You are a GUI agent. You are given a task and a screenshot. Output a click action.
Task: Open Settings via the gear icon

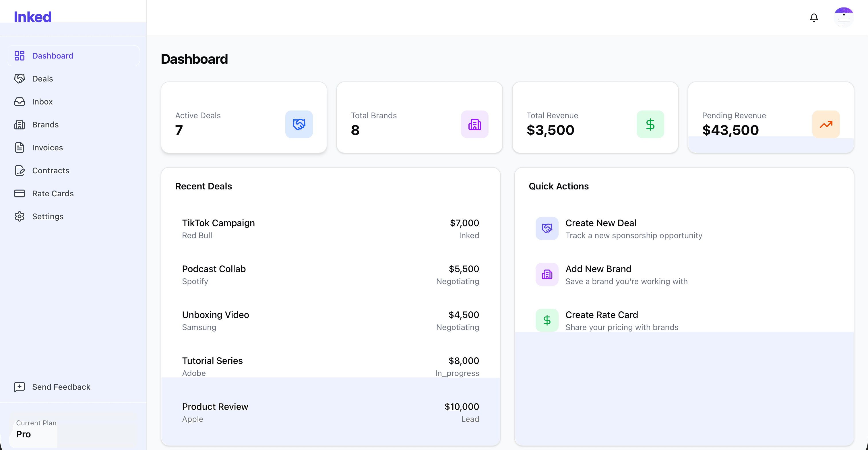pyautogui.click(x=20, y=216)
